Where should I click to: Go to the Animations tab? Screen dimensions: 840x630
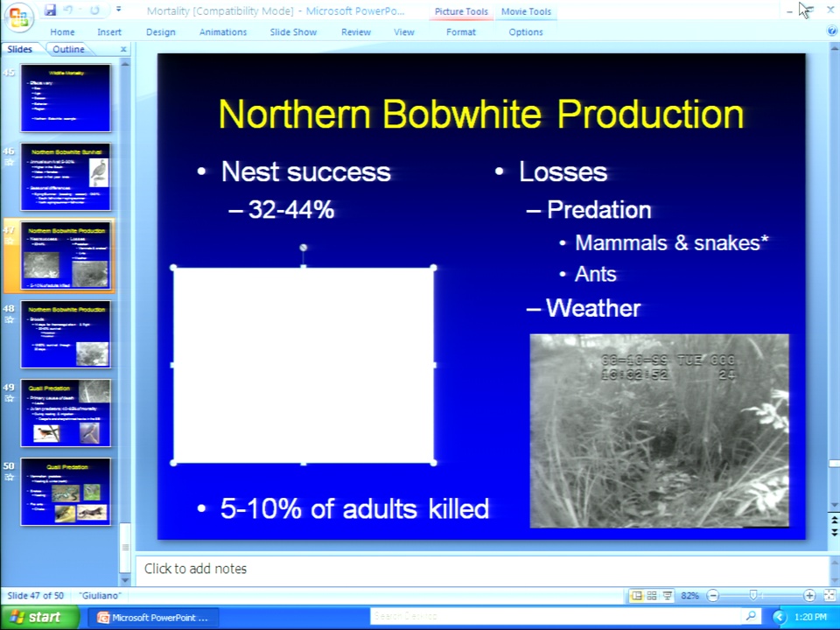point(223,32)
